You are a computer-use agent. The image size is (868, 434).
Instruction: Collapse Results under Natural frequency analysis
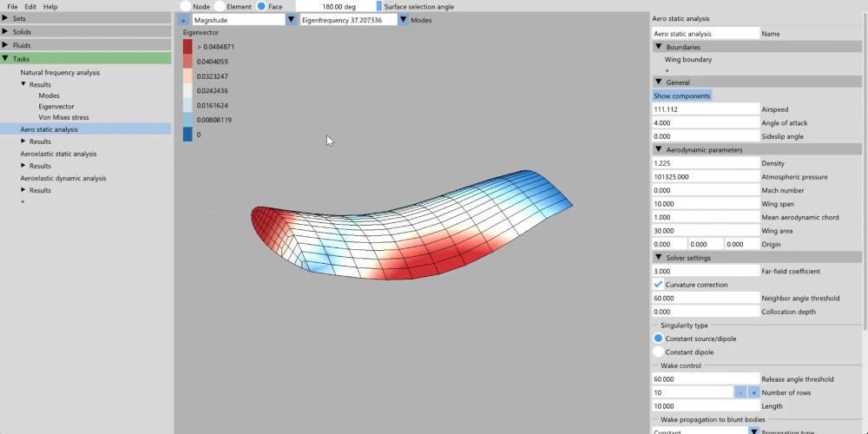click(x=23, y=84)
